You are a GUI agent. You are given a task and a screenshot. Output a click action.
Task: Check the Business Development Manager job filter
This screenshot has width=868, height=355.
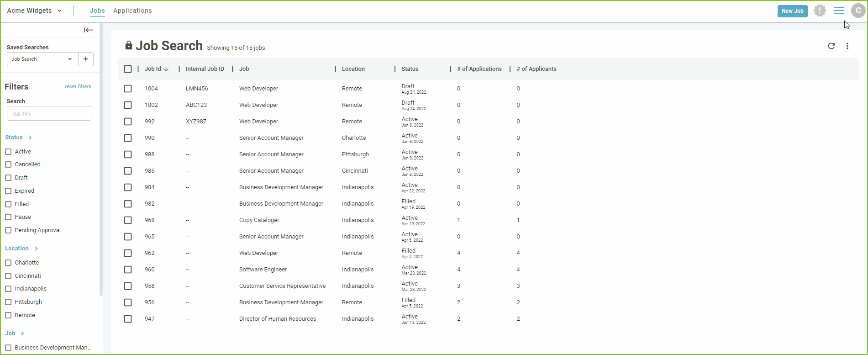pos(8,348)
